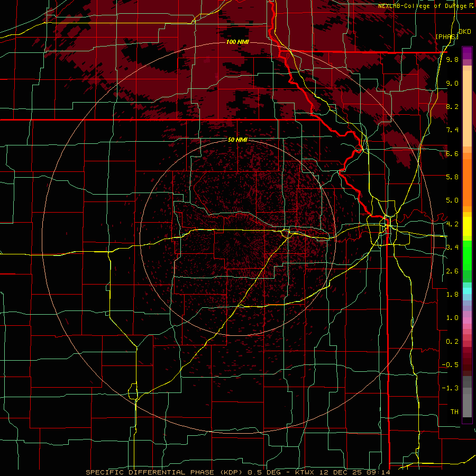Click the KTWX radar site identifier

305,472
